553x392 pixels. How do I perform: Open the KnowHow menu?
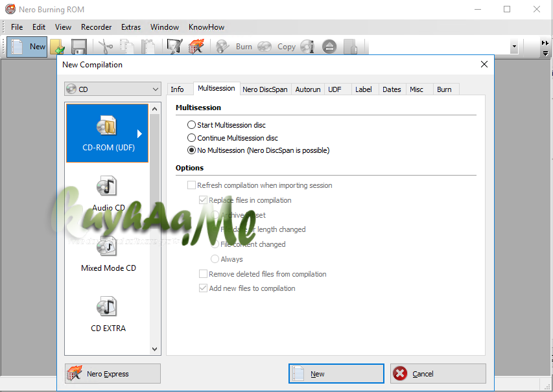pos(206,27)
